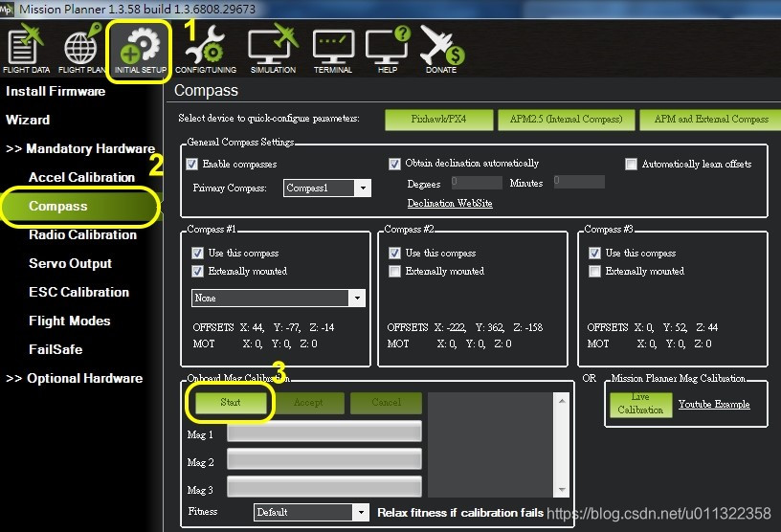This screenshot has height=532, width=781.
Task: Click calibration log scrollbar down arrow
Action: pyautogui.click(x=561, y=490)
